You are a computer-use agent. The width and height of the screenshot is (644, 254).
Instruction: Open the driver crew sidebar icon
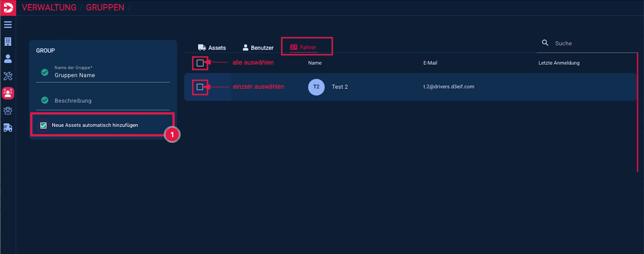(8, 111)
